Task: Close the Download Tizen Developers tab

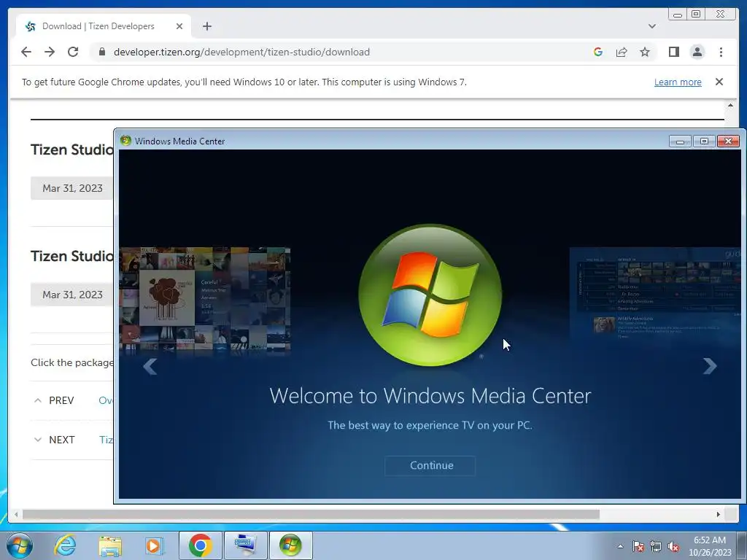Action: pos(179,26)
